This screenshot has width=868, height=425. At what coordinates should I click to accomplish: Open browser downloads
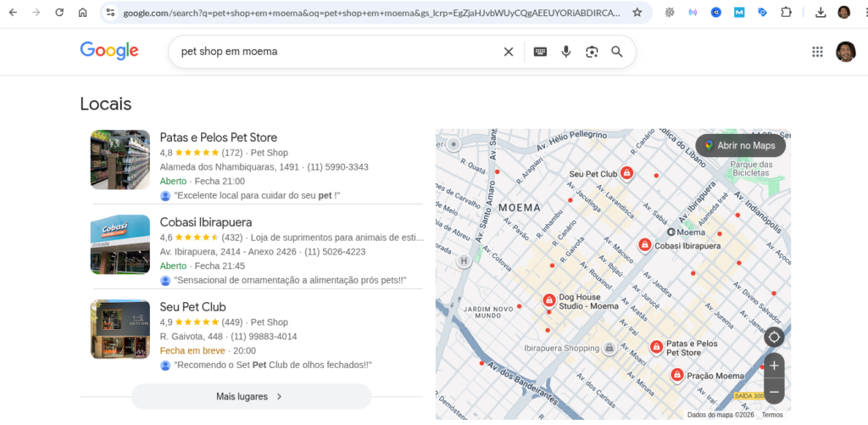coord(821,12)
